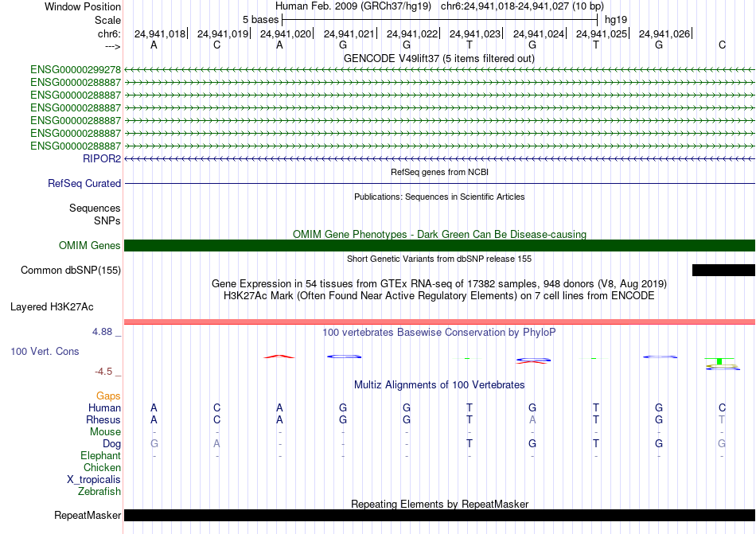The image size is (756, 534).
Task: Click Publications: Sequences in Scientific Articles title
Action: pos(439,197)
